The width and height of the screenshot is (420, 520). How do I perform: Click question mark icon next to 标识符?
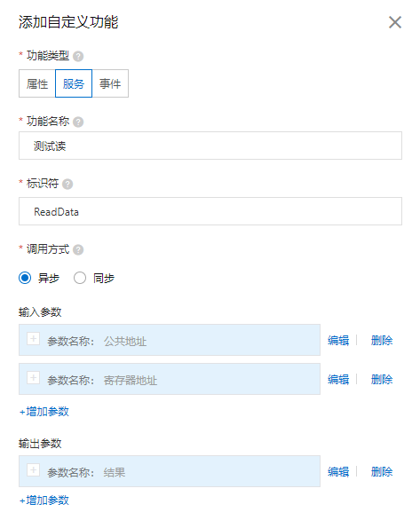[x=67, y=184]
